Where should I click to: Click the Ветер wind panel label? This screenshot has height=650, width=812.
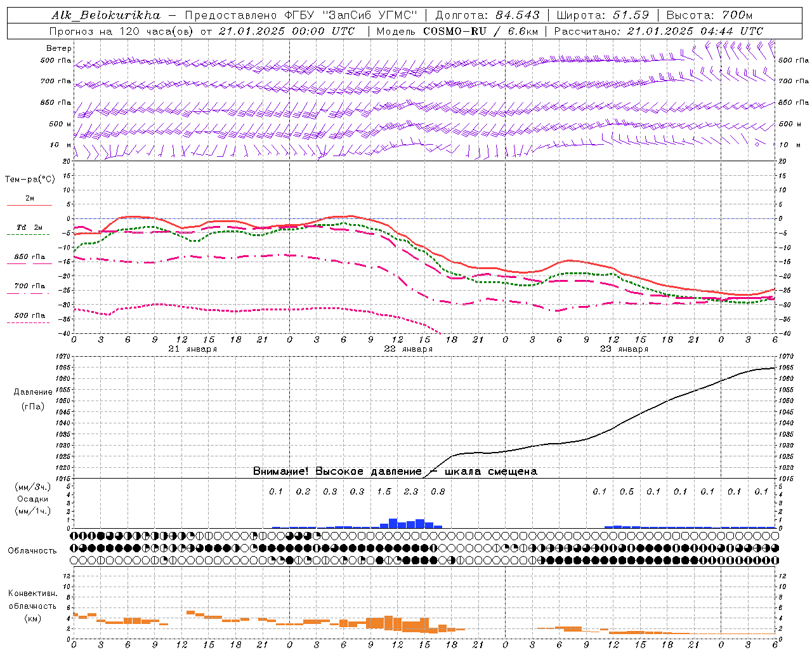(x=59, y=48)
